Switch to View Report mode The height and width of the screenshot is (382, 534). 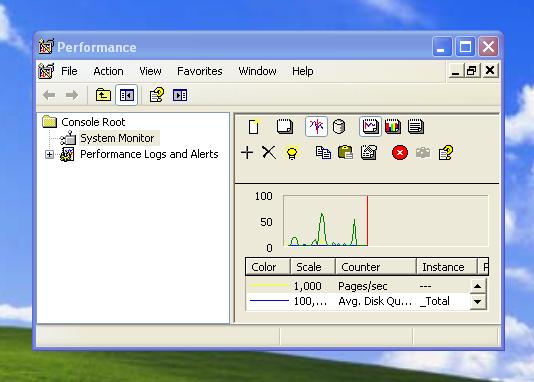point(416,127)
